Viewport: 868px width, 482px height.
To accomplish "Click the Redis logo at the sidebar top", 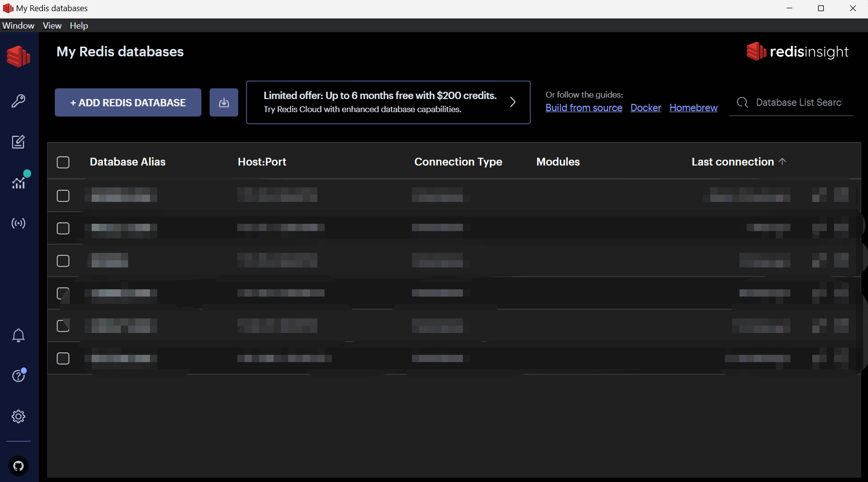I will tap(18, 56).
